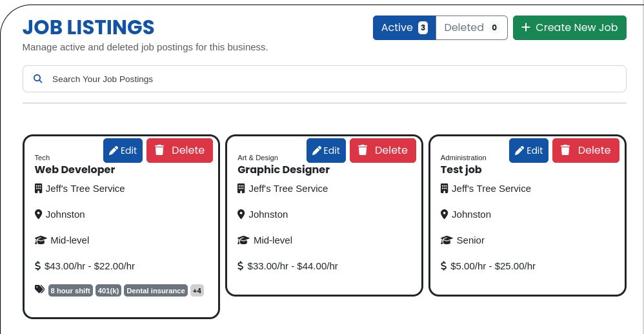Click location pin icon on Test job card

444,214
